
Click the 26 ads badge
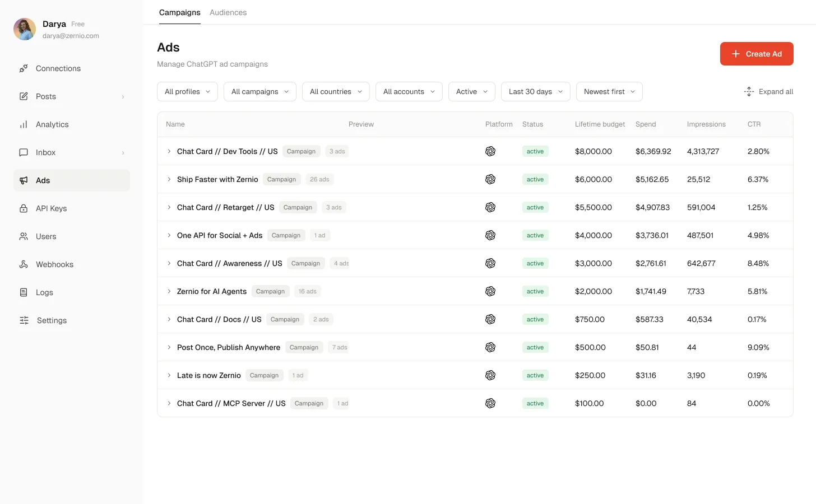pyautogui.click(x=319, y=179)
